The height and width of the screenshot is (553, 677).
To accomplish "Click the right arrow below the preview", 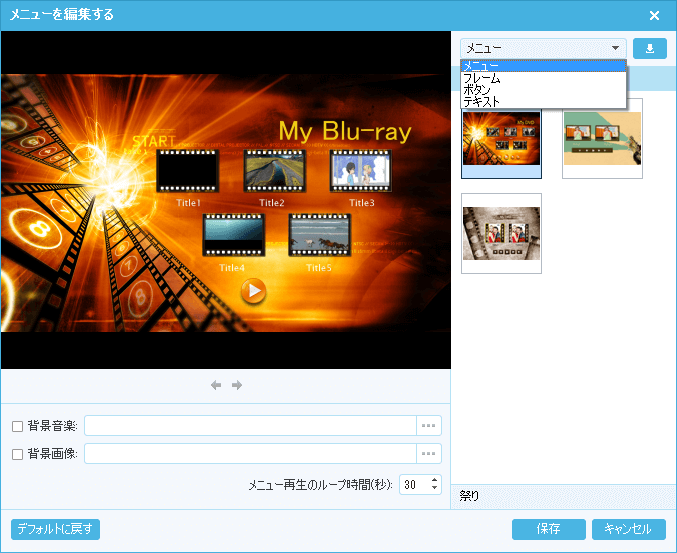I will [237, 385].
